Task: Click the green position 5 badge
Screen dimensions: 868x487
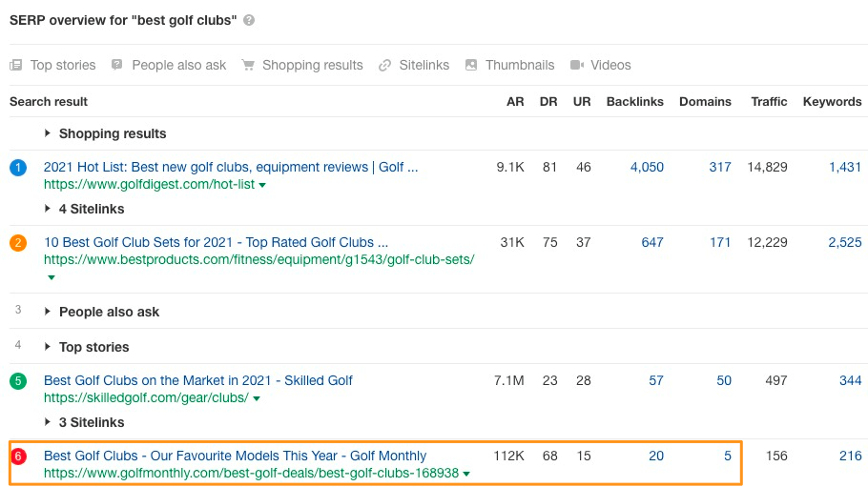Action: [x=18, y=381]
